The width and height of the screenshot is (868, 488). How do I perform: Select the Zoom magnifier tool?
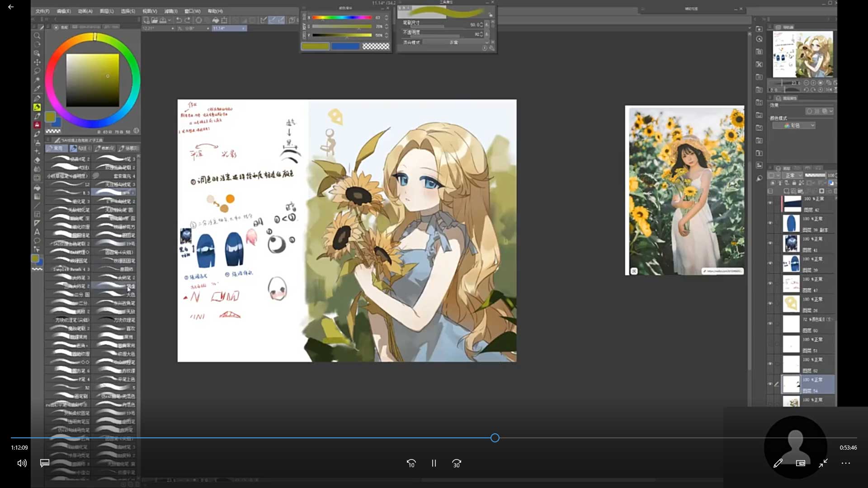(x=37, y=36)
